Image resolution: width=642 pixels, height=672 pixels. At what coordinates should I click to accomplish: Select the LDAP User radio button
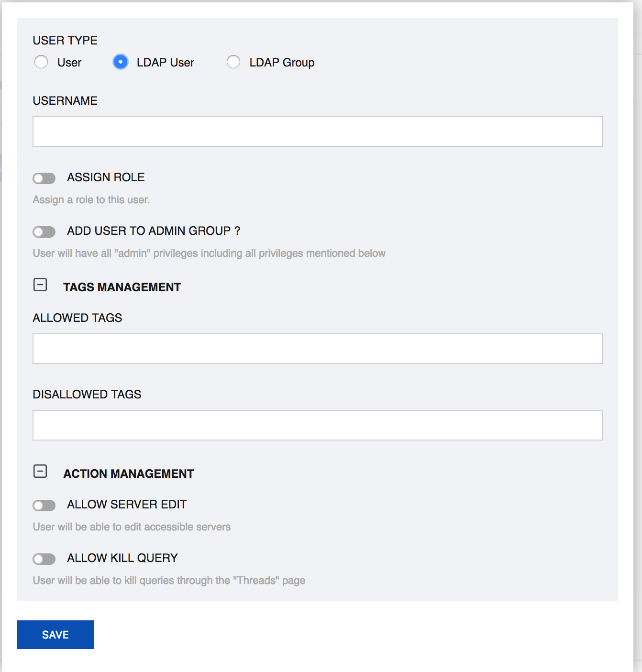click(121, 62)
